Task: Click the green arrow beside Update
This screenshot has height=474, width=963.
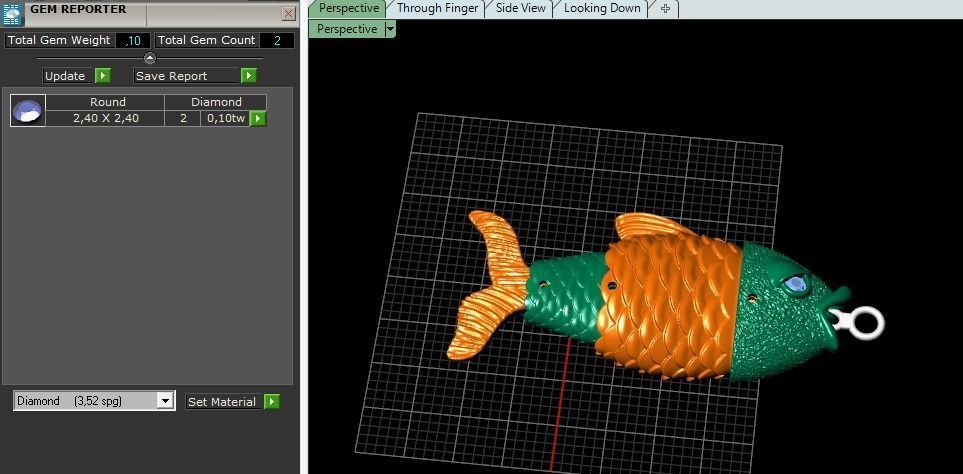Action: 103,76
